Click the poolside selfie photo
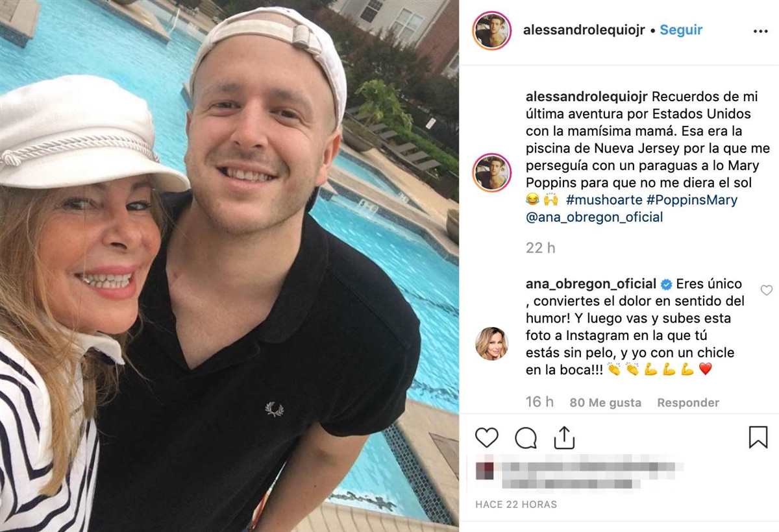 [229, 266]
